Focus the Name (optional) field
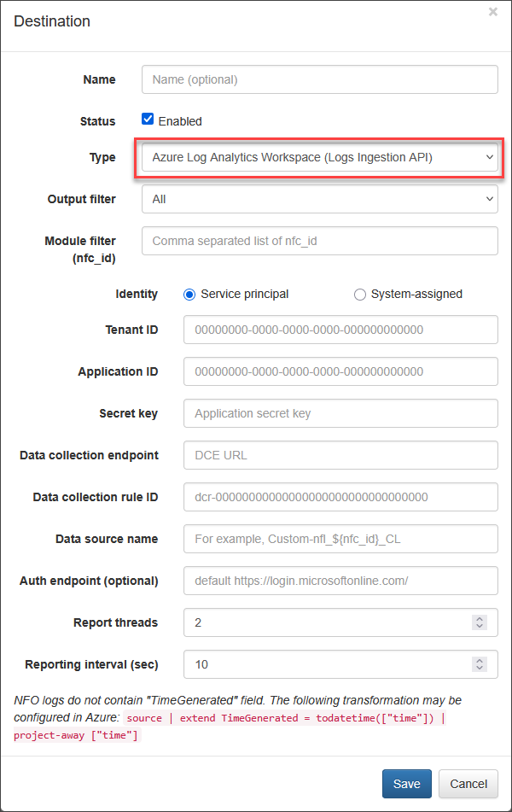512x812 pixels. point(320,79)
